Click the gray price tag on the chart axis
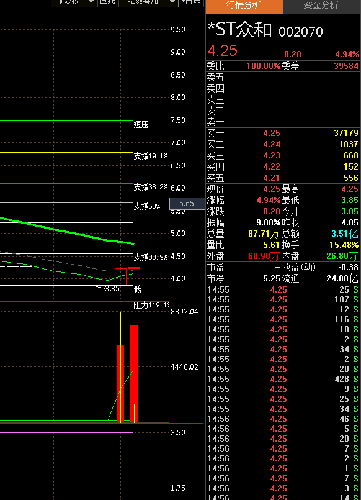361x500 pixels. 187,204
